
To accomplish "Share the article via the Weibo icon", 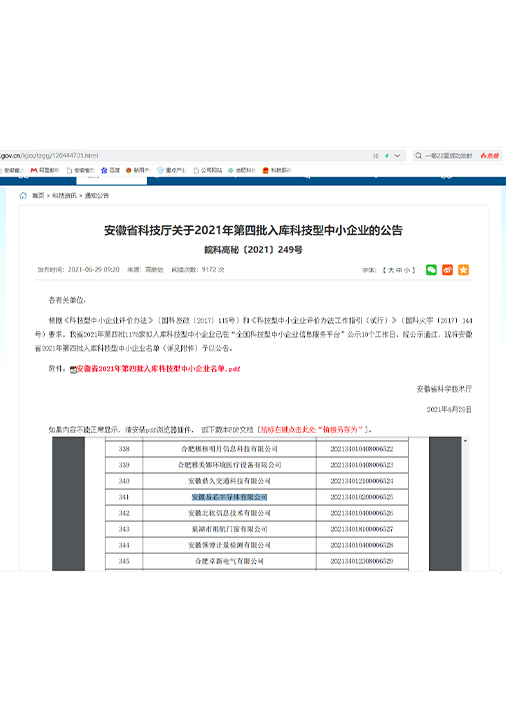I will coord(447,270).
